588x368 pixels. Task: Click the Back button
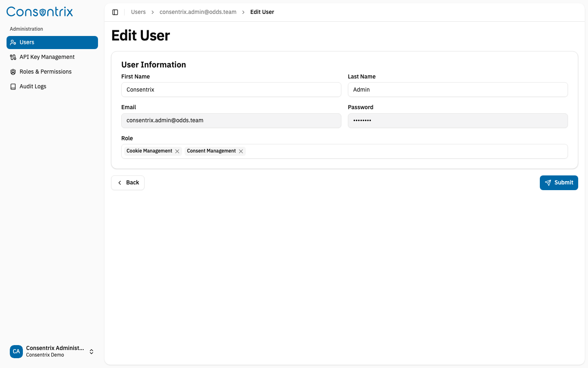pos(128,183)
